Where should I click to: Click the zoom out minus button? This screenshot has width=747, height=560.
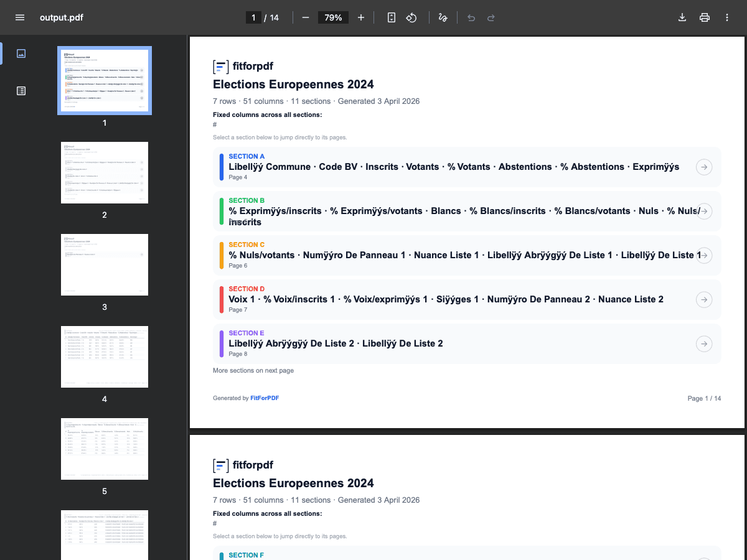pyautogui.click(x=306, y=17)
